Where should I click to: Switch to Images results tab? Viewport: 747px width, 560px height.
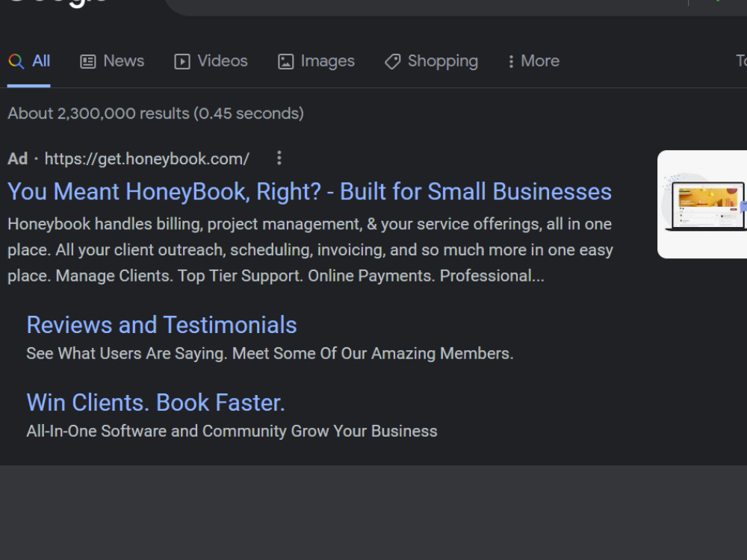(316, 61)
